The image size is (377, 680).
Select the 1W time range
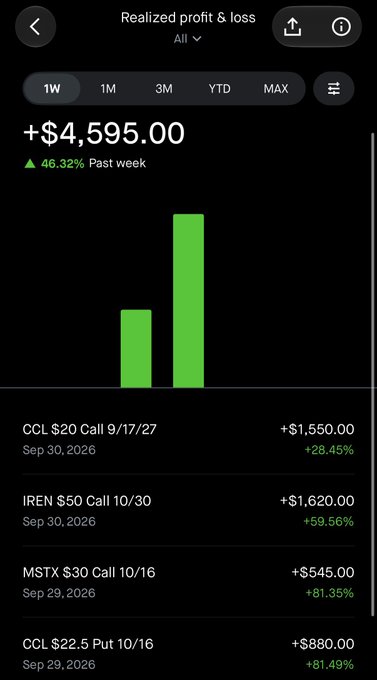(52, 89)
